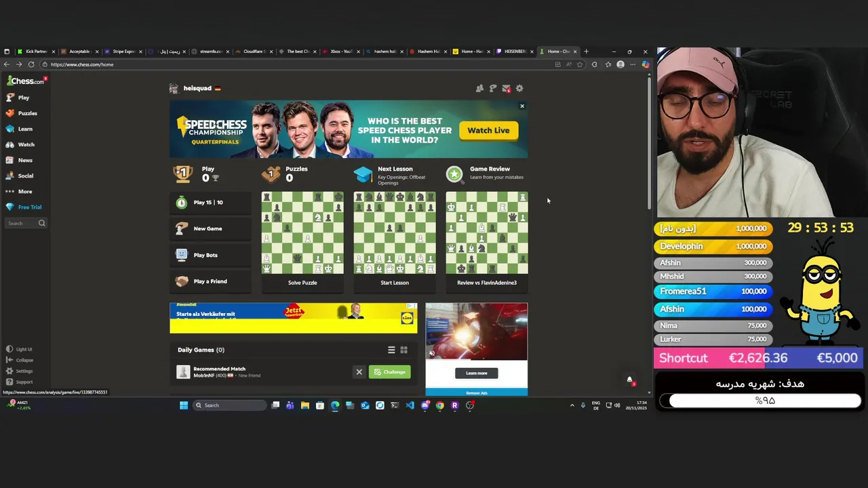This screenshot has height=488, width=868.
Task: Click the page vertical scrollbar
Action: click(x=648, y=142)
